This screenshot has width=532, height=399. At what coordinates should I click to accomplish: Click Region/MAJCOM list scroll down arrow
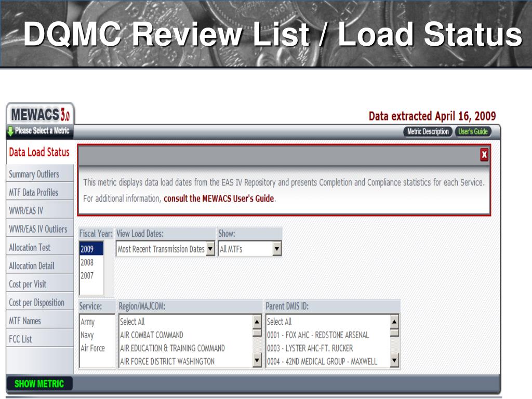[x=257, y=361]
